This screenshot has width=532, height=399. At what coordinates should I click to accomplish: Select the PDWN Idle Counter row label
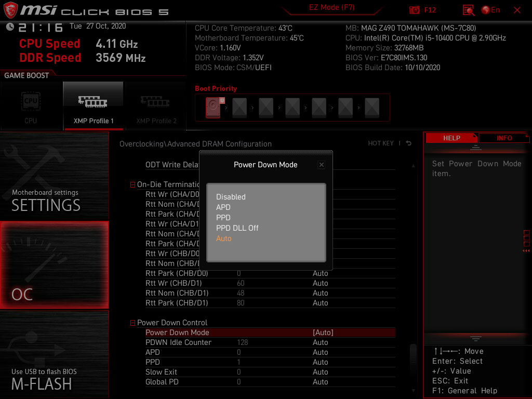click(x=178, y=342)
